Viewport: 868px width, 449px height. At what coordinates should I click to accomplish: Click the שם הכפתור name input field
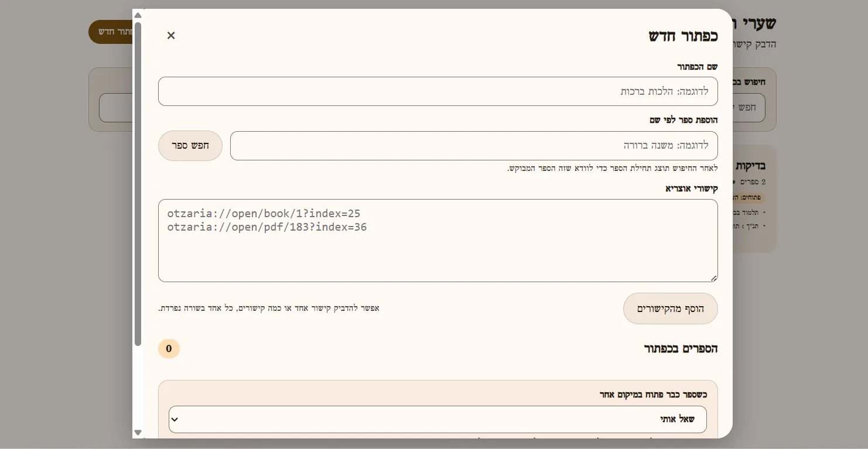click(x=438, y=91)
